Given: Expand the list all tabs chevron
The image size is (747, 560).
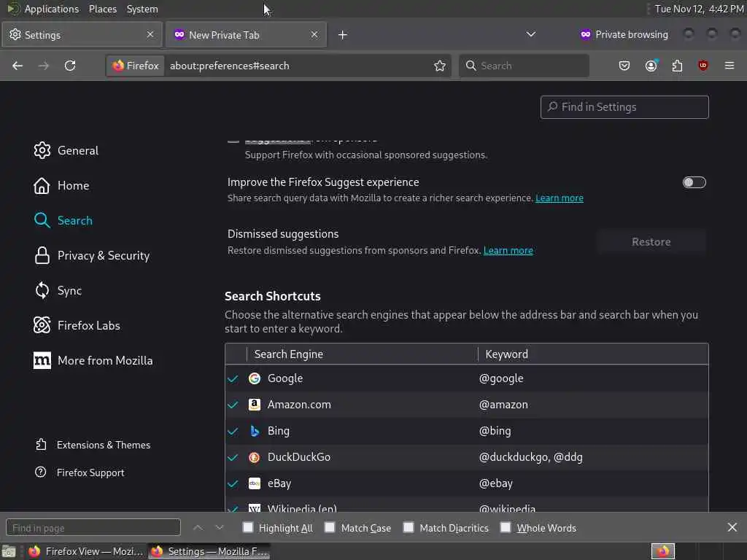Looking at the screenshot, I should click(x=531, y=34).
